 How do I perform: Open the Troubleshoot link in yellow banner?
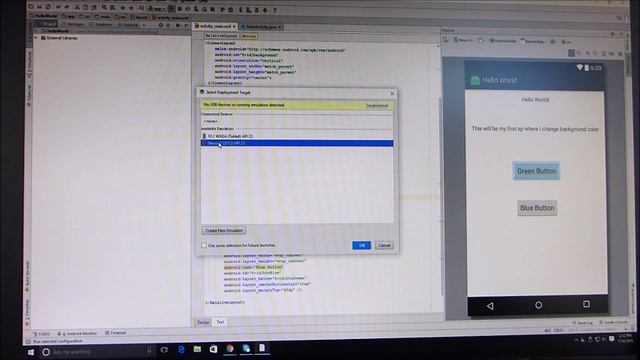click(x=377, y=105)
